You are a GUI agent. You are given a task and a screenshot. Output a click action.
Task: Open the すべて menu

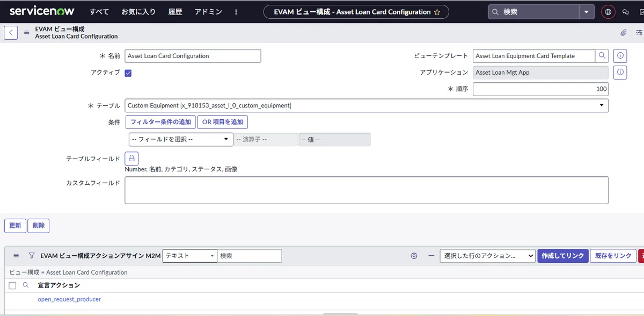tap(99, 12)
